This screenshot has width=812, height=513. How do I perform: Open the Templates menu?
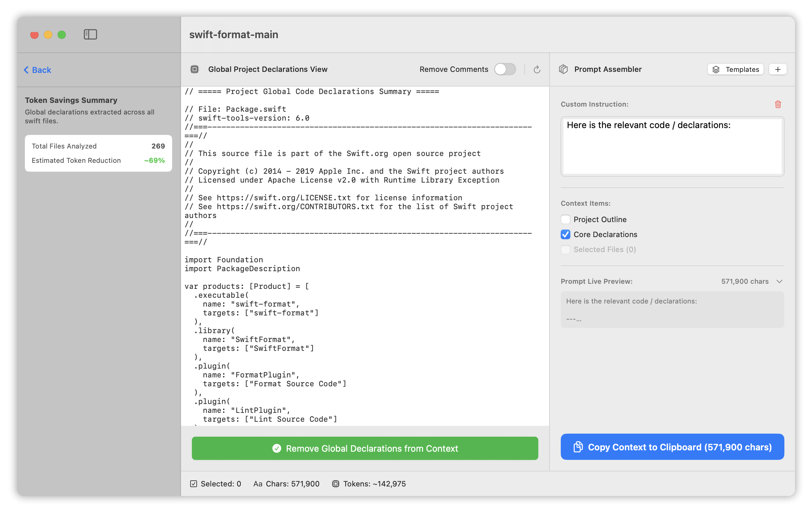coord(736,69)
